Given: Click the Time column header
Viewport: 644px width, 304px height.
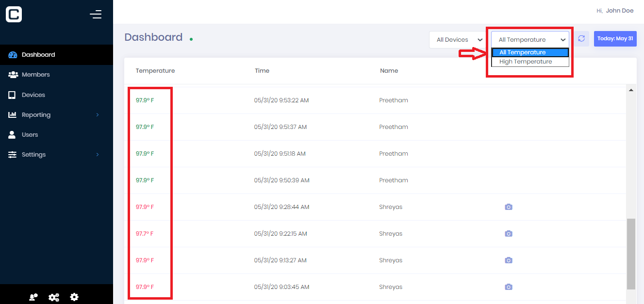Looking at the screenshot, I should (262, 71).
